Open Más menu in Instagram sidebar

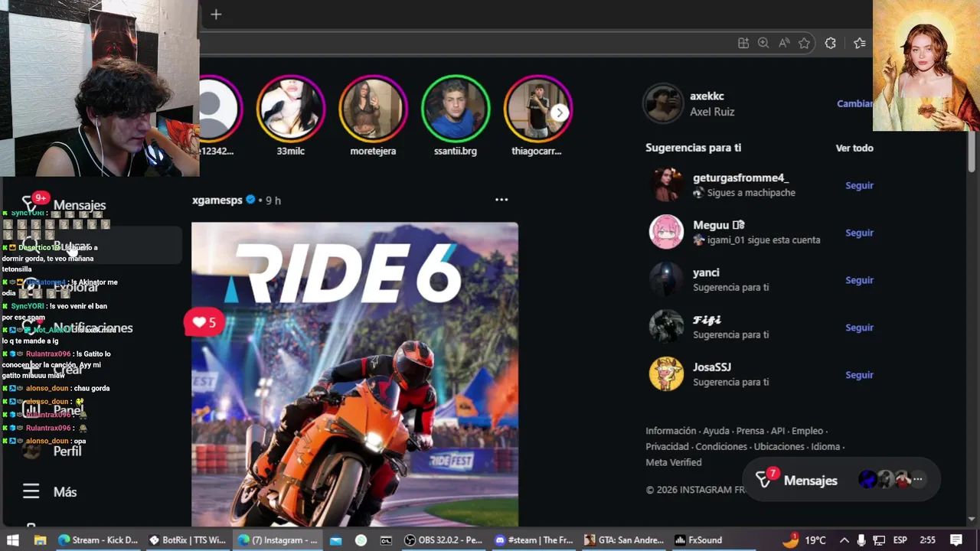click(x=65, y=492)
